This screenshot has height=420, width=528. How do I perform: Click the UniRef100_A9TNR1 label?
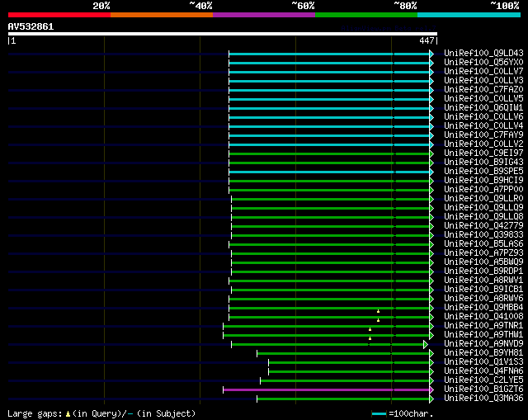coord(483,326)
